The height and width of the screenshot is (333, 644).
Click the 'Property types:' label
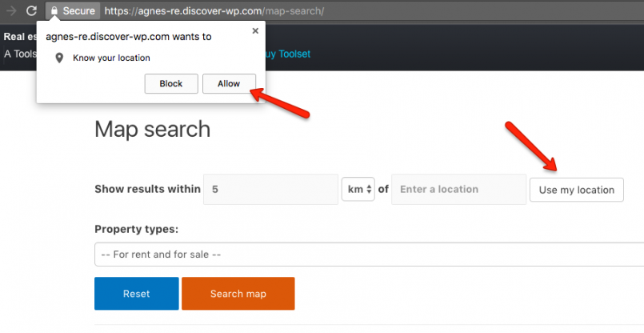tap(136, 229)
